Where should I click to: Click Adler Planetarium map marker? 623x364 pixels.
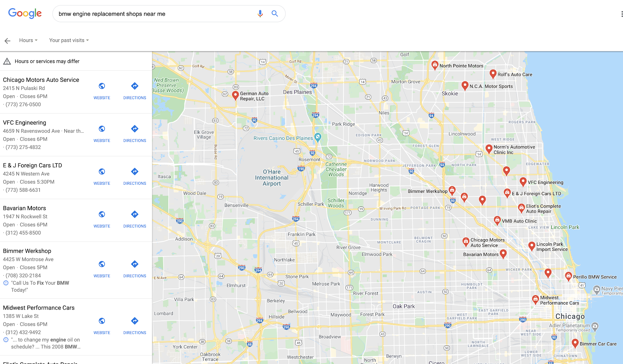pos(595,326)
